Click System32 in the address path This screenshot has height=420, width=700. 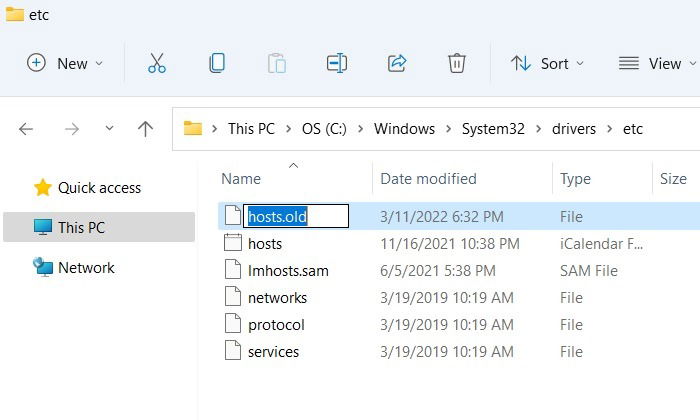(x=493, y=129)
